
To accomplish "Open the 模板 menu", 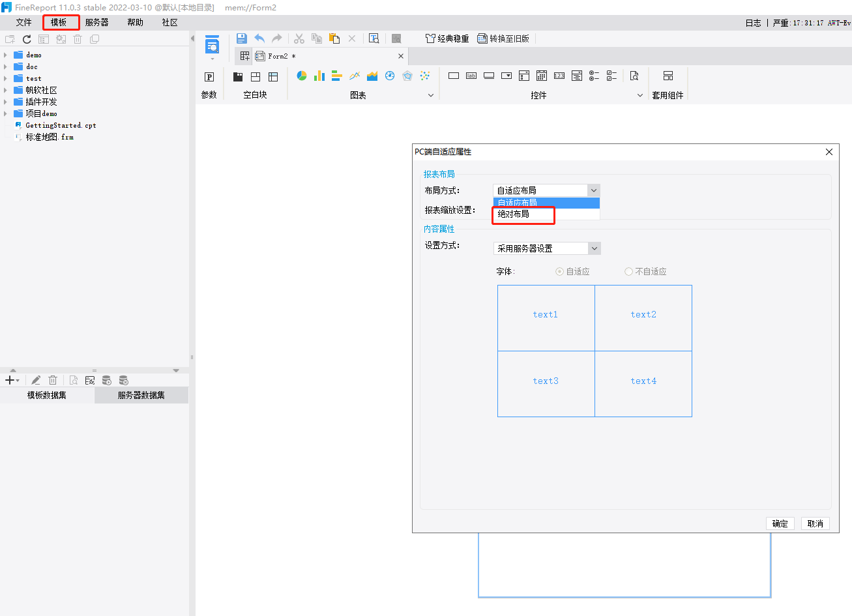I will (x=59, y=22).
